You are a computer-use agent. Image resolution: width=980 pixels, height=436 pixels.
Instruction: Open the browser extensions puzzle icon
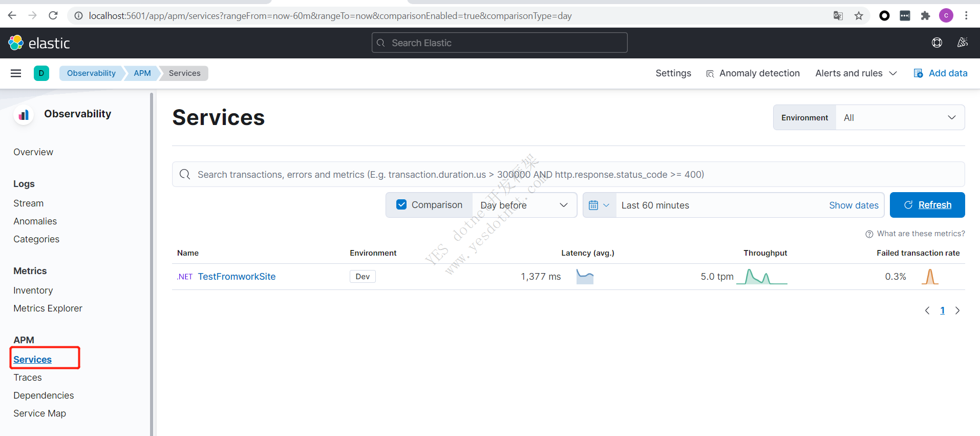tap(925, 16)
